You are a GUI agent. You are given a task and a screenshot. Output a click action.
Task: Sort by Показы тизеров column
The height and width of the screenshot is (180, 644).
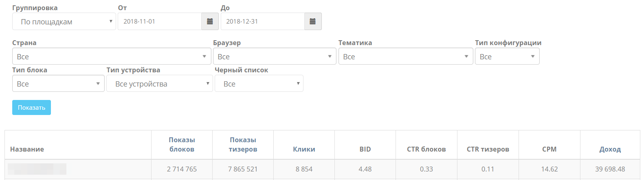(x=243, y=145)
